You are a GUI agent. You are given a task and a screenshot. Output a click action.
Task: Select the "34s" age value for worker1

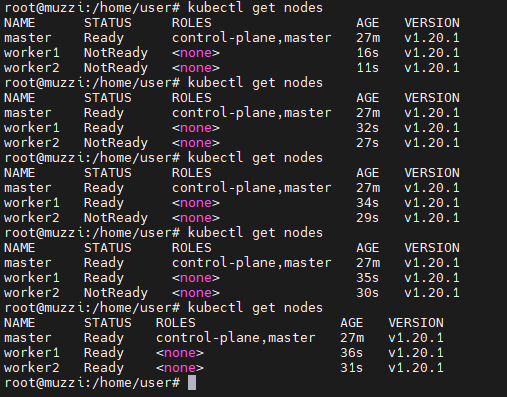coord(368,203)
